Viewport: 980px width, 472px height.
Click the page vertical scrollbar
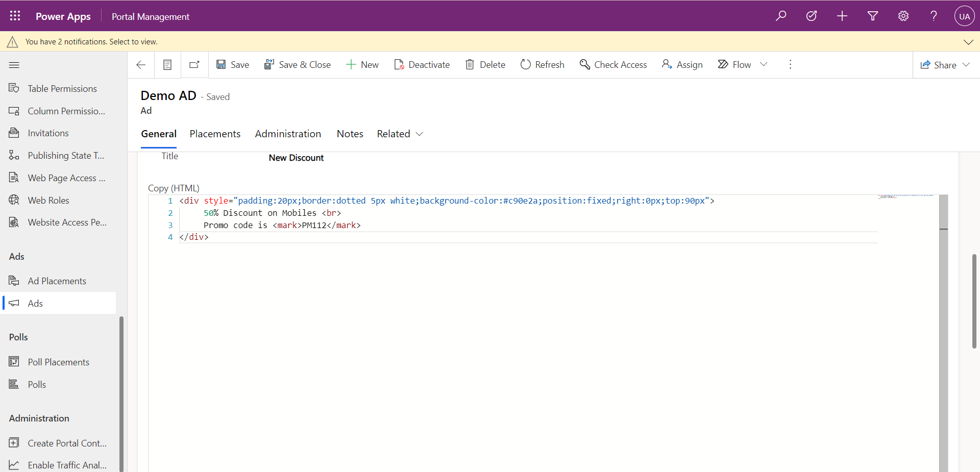pyautogui.click(x=974, y=301)
